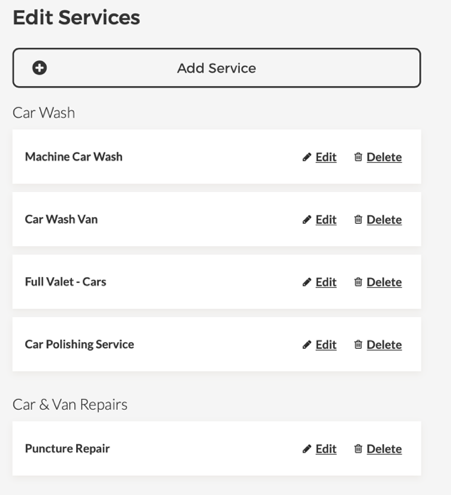Edit the Full Valet - Cars service
The width and height of the screenshot is (451, 495).
(326, 282)
